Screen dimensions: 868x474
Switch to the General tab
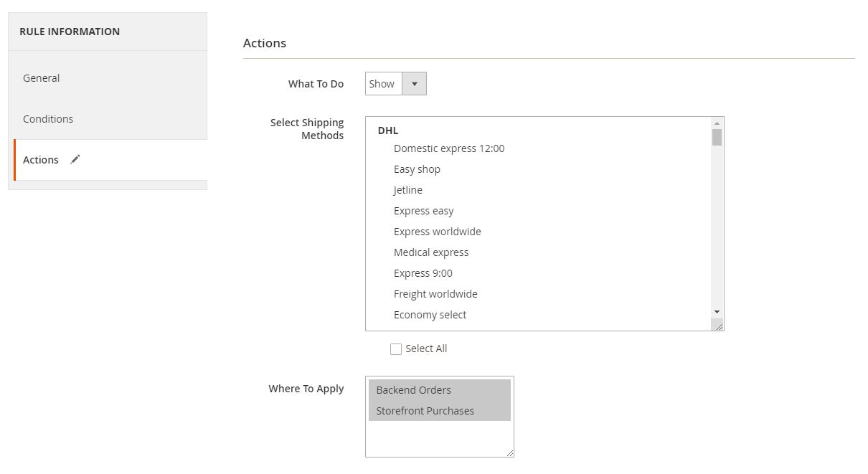point(42,78)
